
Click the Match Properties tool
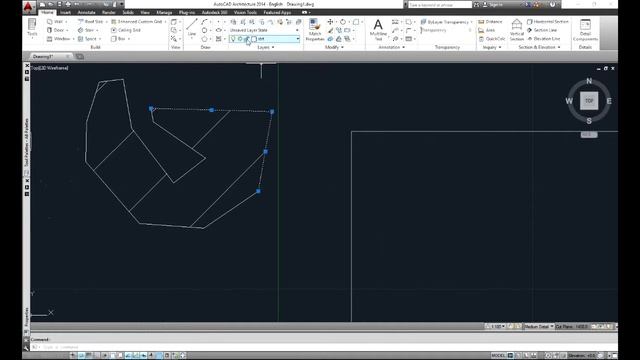[315, 30]
